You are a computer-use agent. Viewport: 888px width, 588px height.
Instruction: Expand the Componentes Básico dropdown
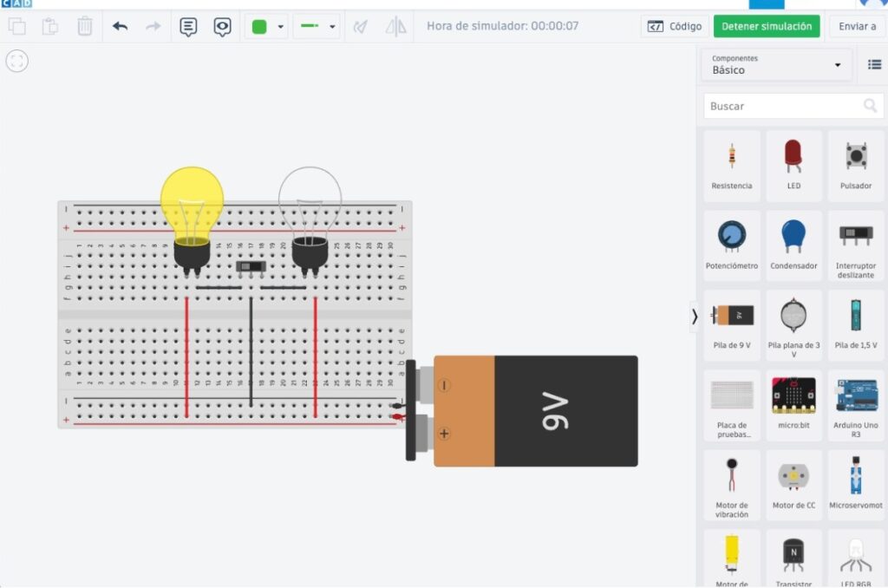(776, 65)
